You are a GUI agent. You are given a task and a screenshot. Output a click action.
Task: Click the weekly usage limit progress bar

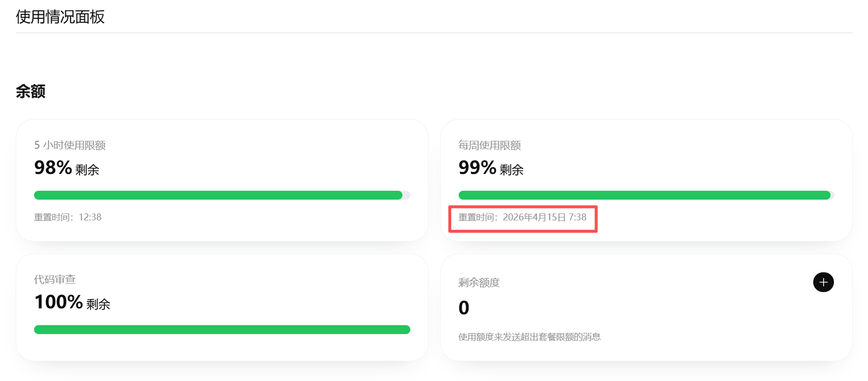642,195
